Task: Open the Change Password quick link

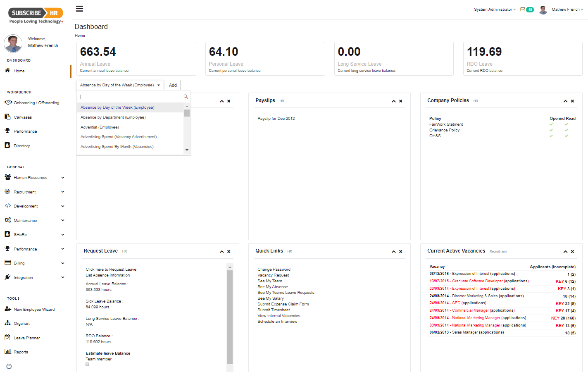Action: (x=274, y=269)
